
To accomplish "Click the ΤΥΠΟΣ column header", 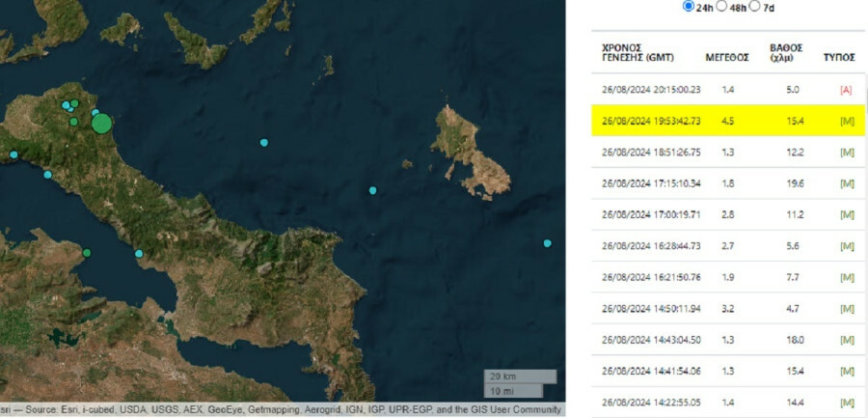I will tap(838, 57).
